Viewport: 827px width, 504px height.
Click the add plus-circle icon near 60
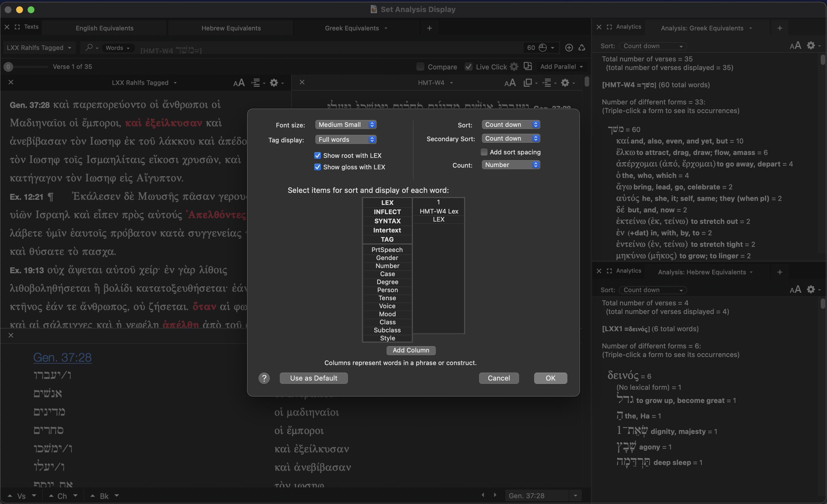(569, 48)
